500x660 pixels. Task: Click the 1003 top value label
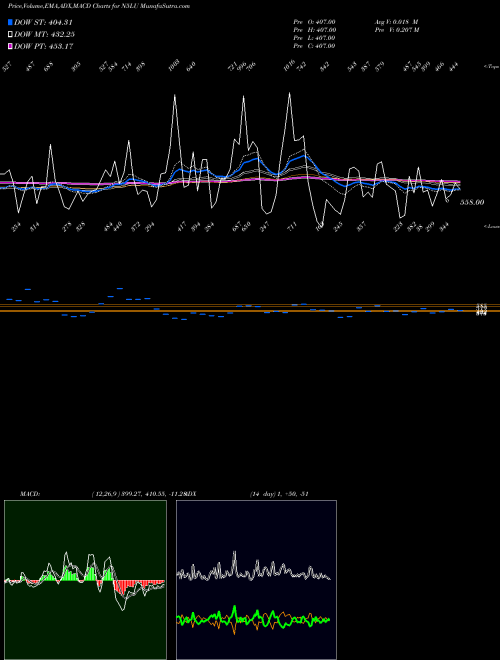174,65
